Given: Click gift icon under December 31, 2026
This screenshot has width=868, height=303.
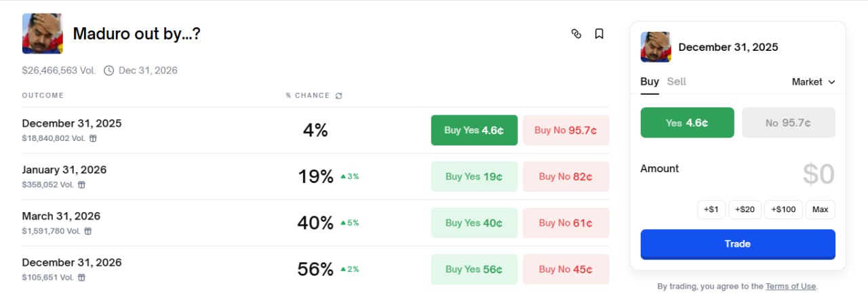Looking at the screenshot, I should tap(81, 277).
